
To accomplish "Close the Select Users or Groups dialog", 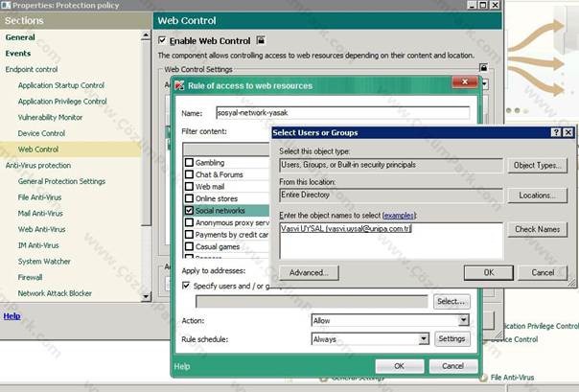I will pos(568,132).
